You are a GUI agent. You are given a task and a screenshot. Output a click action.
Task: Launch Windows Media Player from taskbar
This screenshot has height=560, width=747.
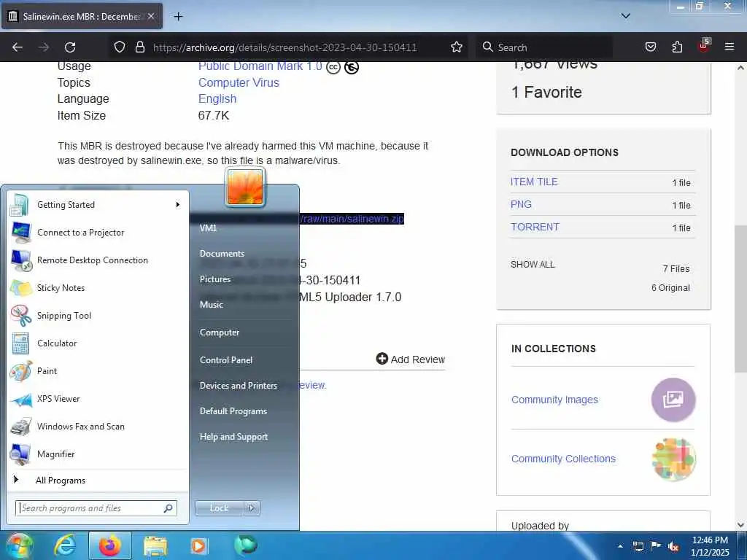[x=198, y=545]
